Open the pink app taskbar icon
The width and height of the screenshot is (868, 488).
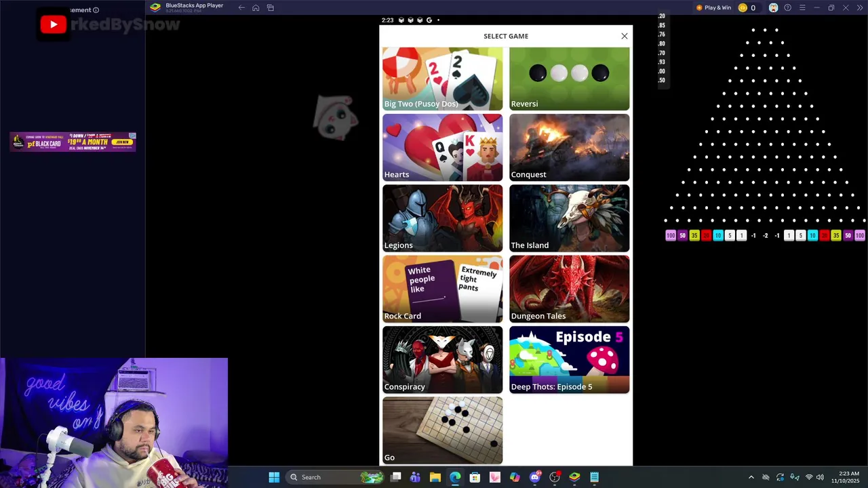495,477
